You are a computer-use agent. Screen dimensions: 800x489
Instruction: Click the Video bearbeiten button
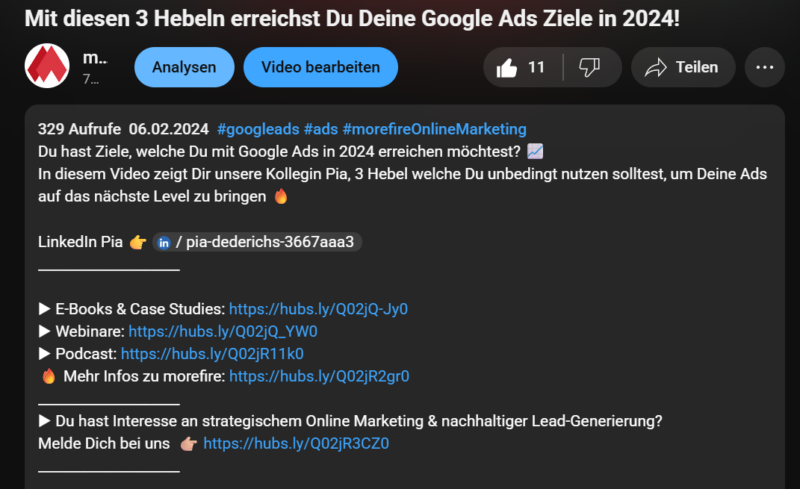click(320, 67)
